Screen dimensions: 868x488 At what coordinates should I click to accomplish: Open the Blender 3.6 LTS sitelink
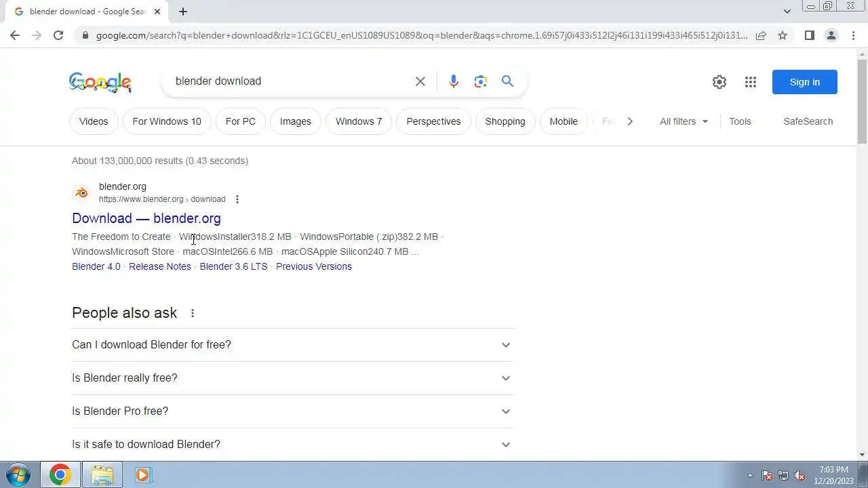click(233, 266)
